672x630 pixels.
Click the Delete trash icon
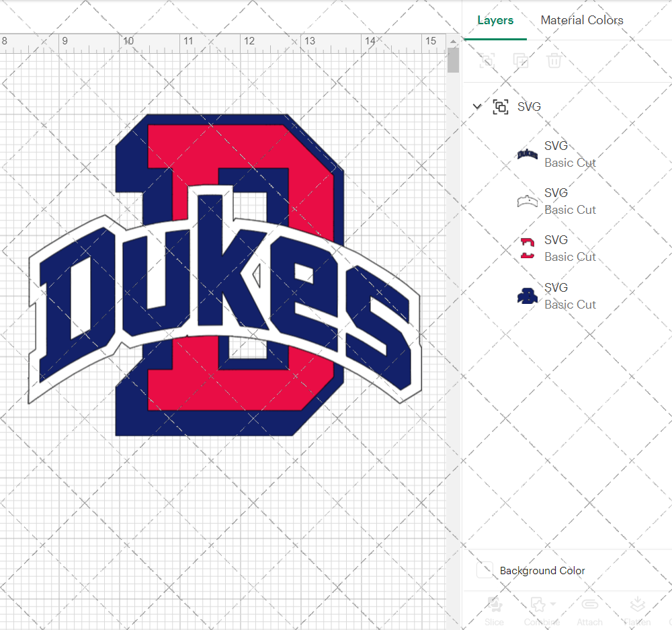(554, 61)
